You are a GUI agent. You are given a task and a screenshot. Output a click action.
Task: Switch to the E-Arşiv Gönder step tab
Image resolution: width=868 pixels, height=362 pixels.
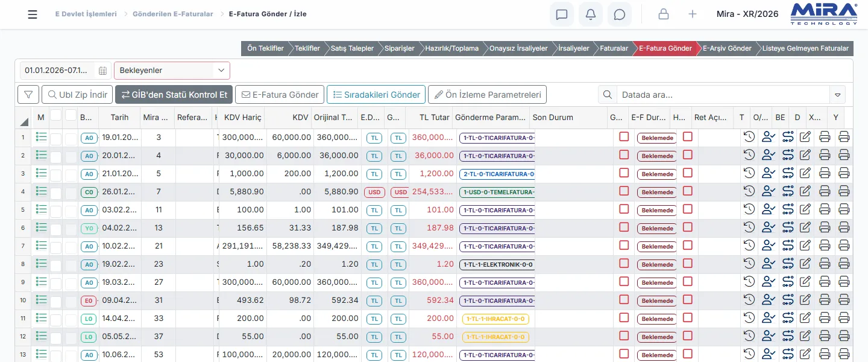point(727,48)
